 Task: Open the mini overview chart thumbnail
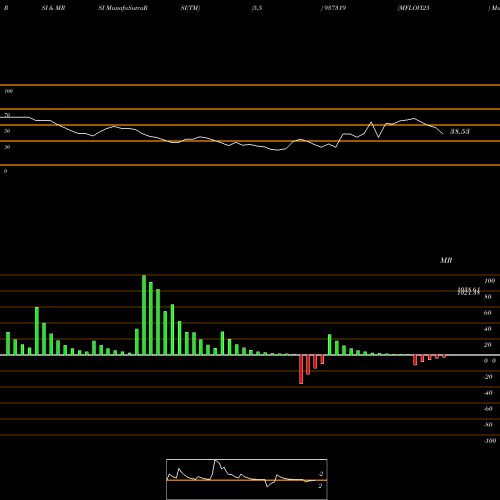(247, 479)
